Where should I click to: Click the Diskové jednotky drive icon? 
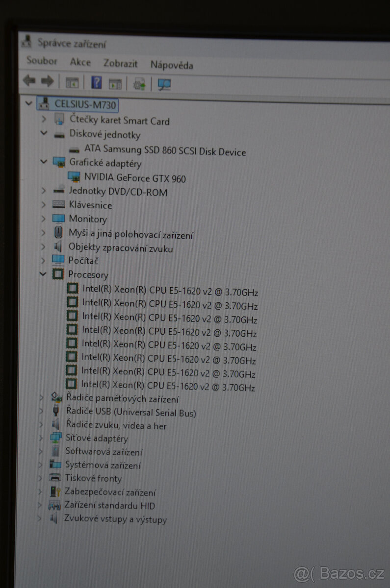(59, 135)
